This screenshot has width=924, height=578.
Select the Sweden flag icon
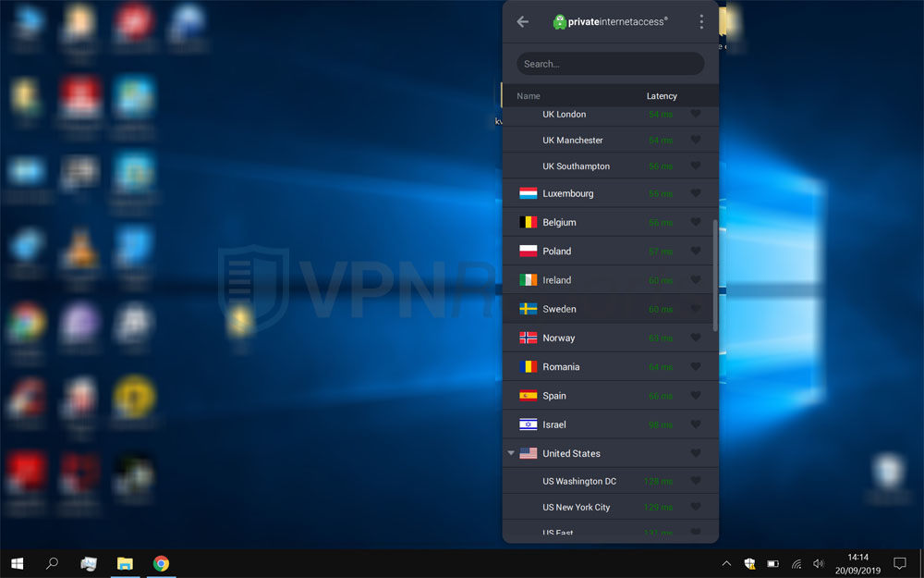pos(529,309)
